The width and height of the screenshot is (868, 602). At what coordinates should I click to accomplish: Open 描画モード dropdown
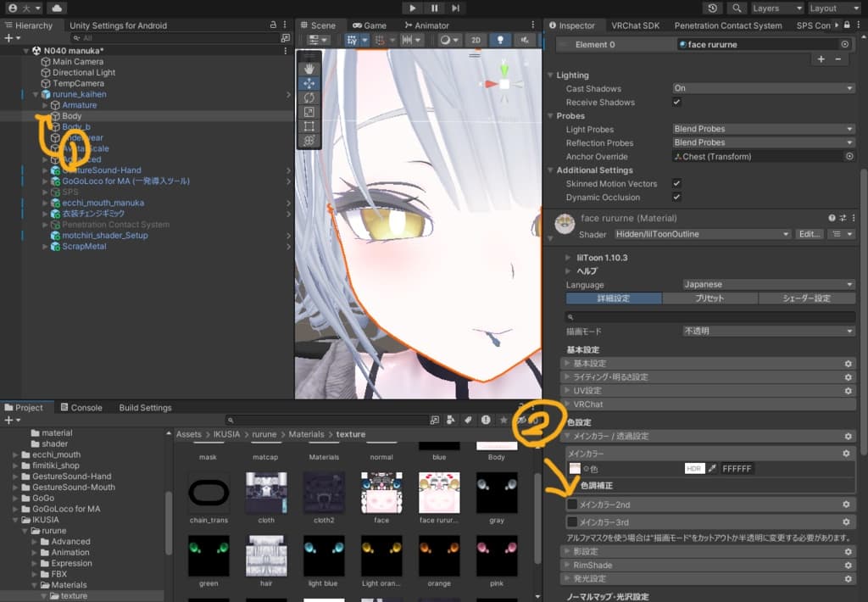pos(769,332)
